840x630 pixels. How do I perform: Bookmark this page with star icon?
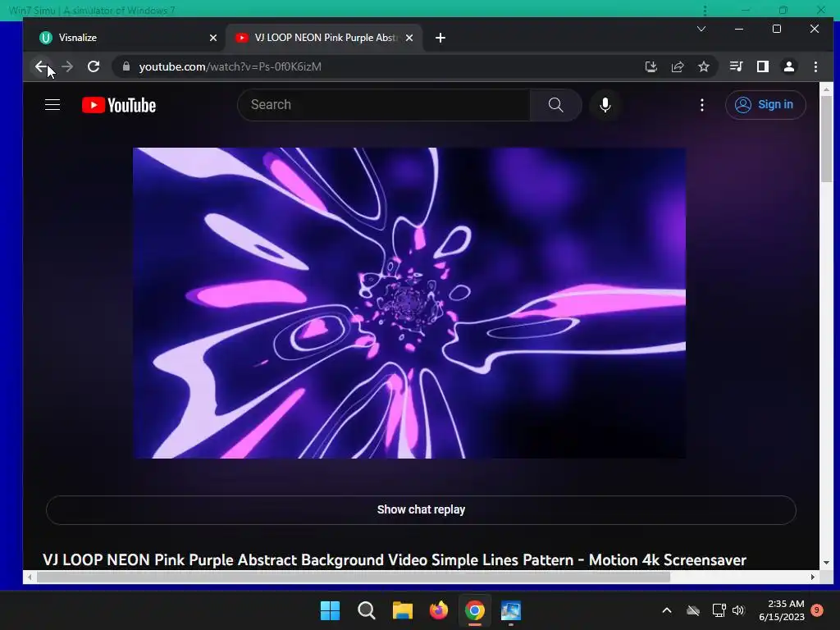point(703,66)
